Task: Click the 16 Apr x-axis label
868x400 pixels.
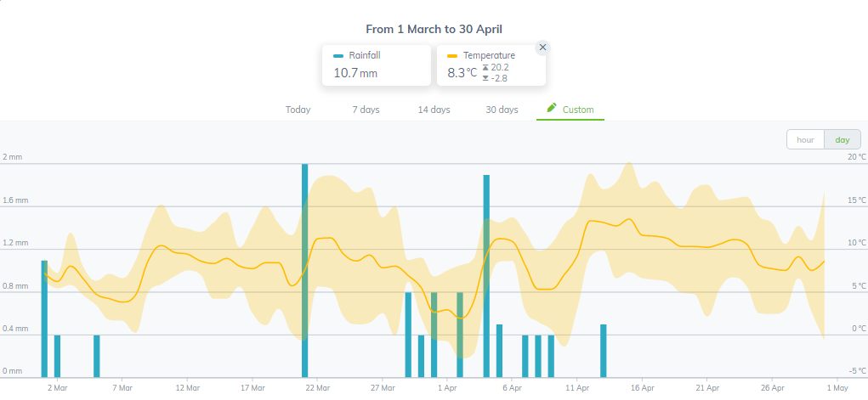Action: pyautogui.click(x=642, y=388)
